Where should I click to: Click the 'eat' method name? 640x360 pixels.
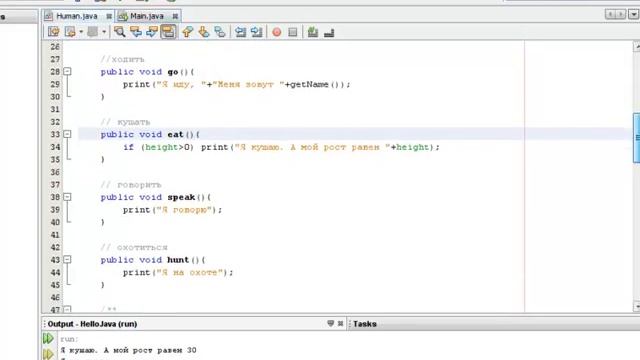(x=176, y=134)
